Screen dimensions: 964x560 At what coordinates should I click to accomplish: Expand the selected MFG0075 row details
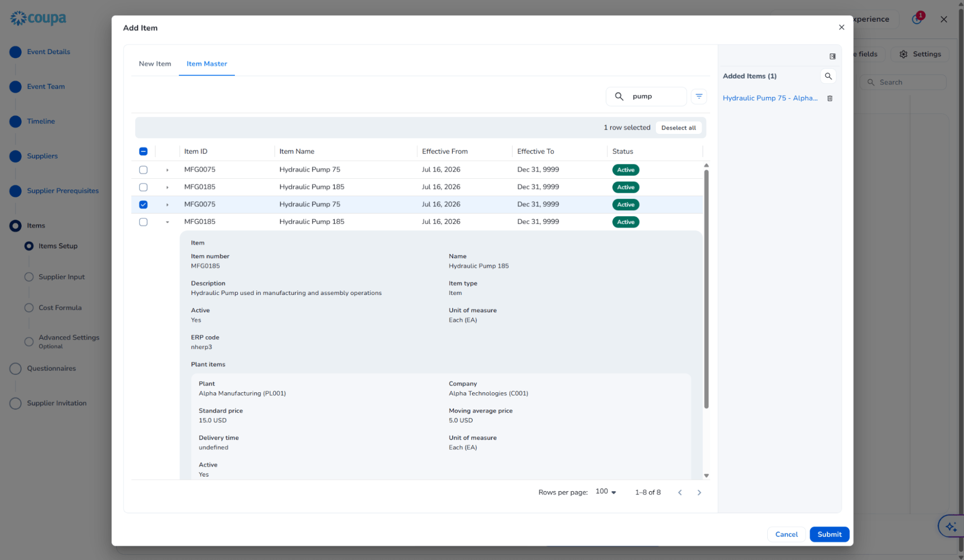click(167, 205)
